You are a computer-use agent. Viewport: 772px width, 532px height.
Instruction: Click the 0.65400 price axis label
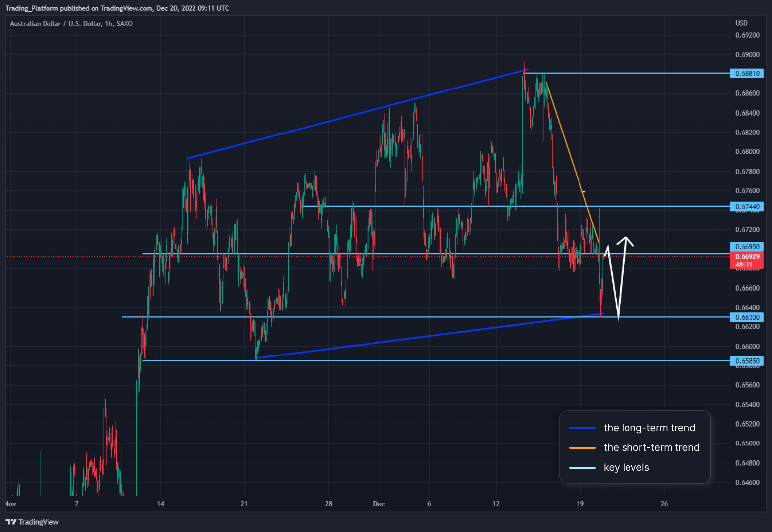click(x=747, y=405)
